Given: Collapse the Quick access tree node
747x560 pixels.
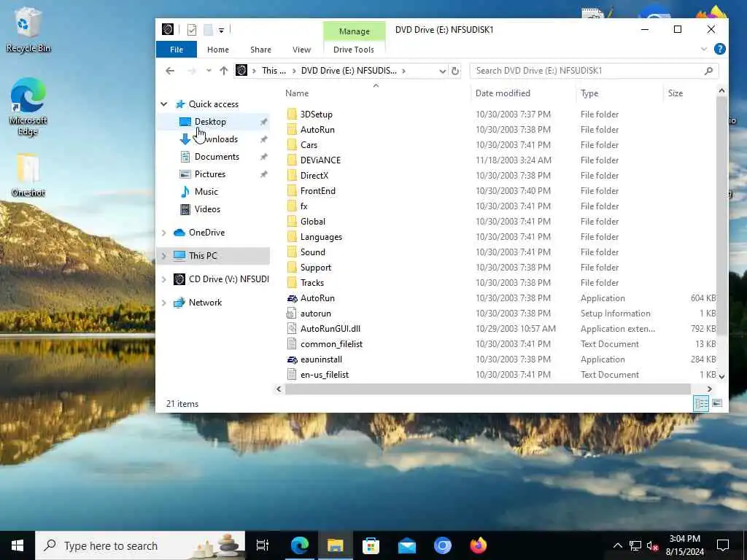Looking at the screenshot, I should tap(164, 104).
